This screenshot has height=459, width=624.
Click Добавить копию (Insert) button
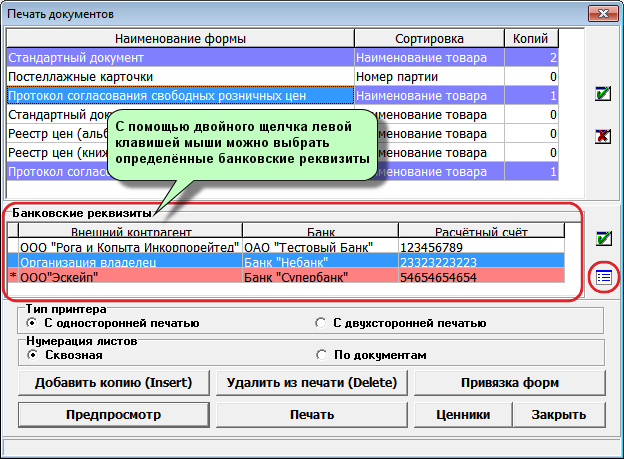[x=114, y=383]
